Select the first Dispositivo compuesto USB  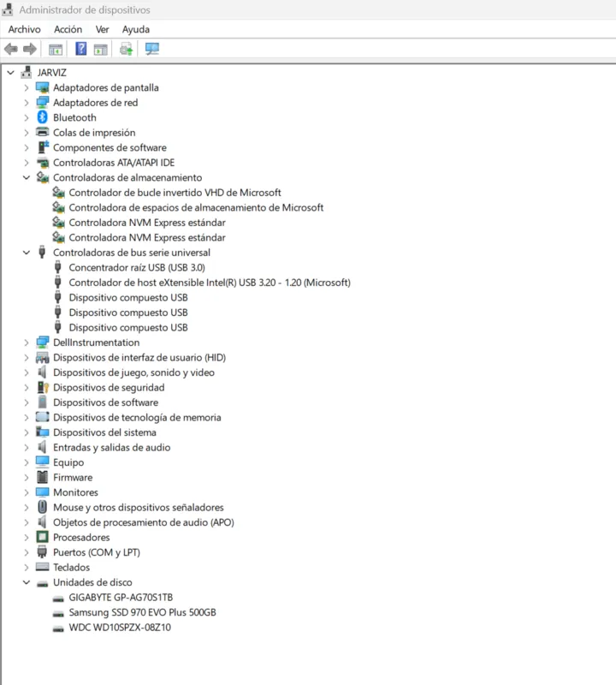[x=128, y=297]
